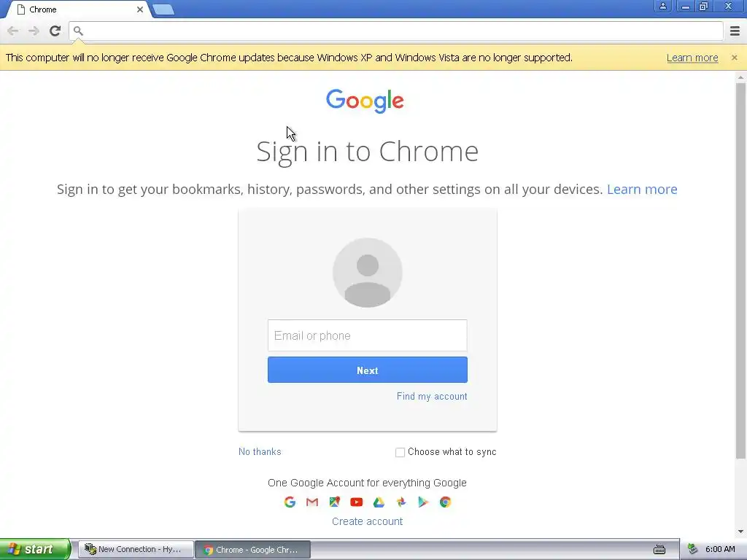Click the search magnifier in the address bar

(x=78, y=31)
